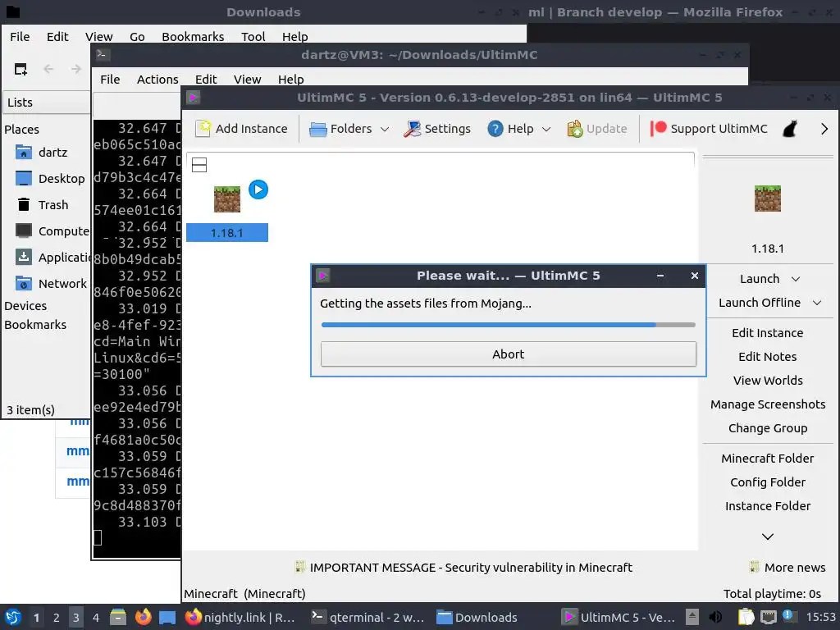Open Bookmarks menu in Downloads file manager

coord(193,36)
